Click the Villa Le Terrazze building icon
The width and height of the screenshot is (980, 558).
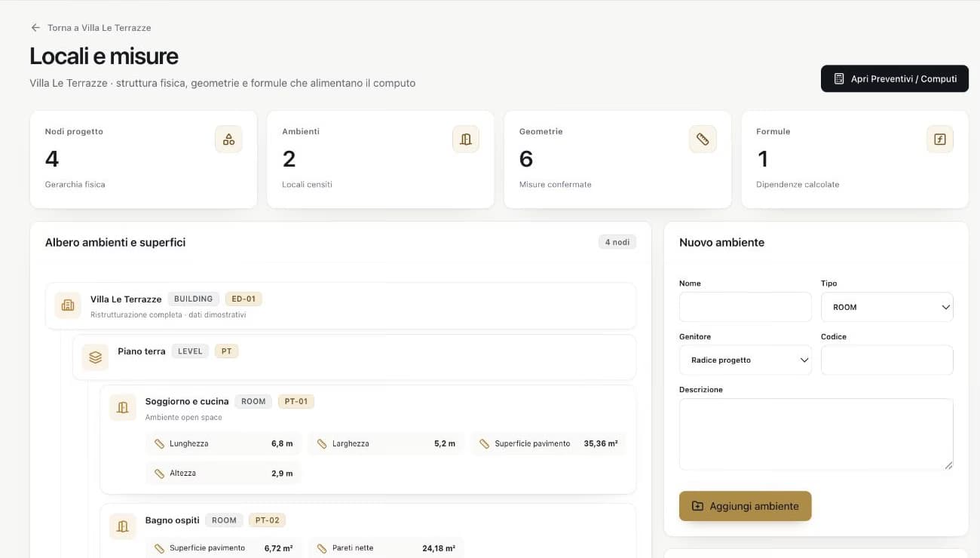[68, 305]
